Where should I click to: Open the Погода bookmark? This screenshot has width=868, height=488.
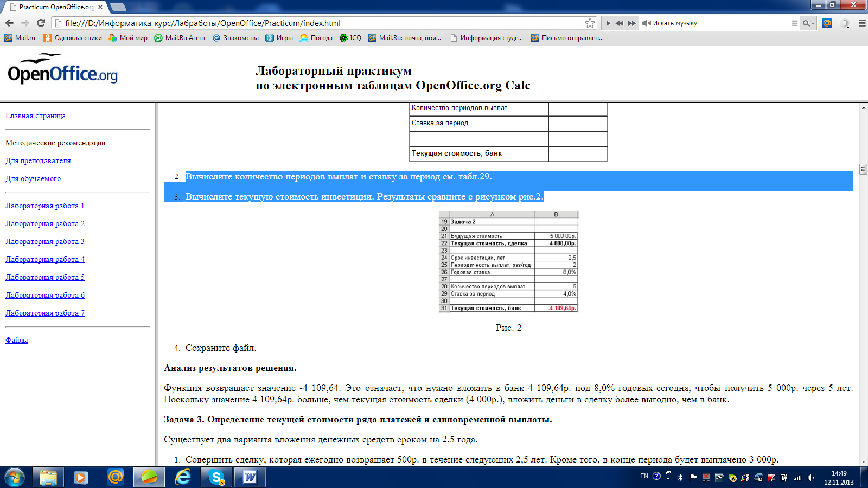click(x=316, y=38)
